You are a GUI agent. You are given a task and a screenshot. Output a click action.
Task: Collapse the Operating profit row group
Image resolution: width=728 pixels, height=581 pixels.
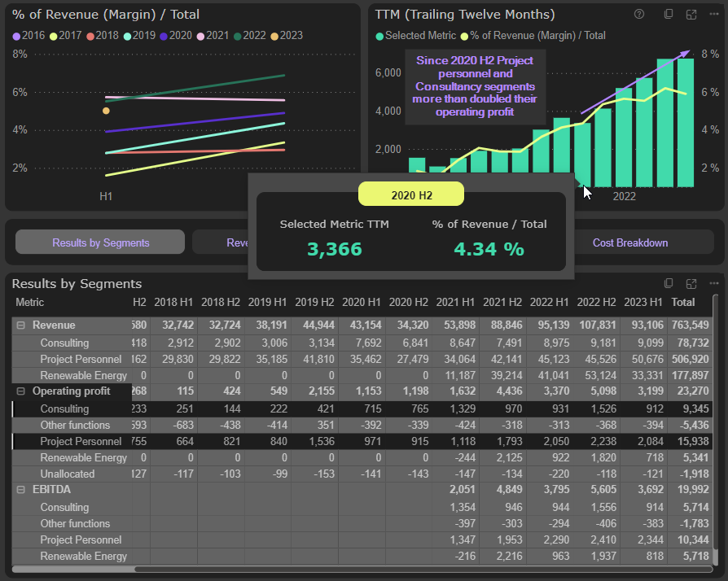click(x=20, y=391)
